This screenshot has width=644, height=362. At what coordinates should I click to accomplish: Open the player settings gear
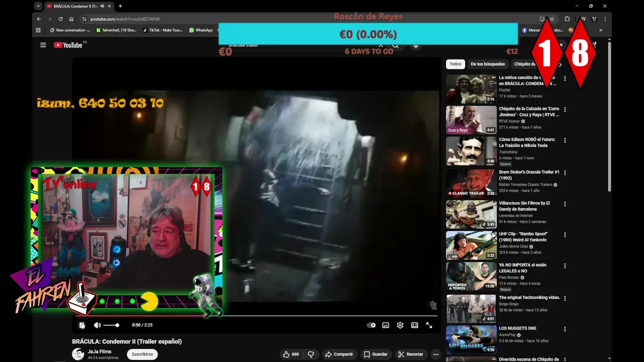coord(400,325)
